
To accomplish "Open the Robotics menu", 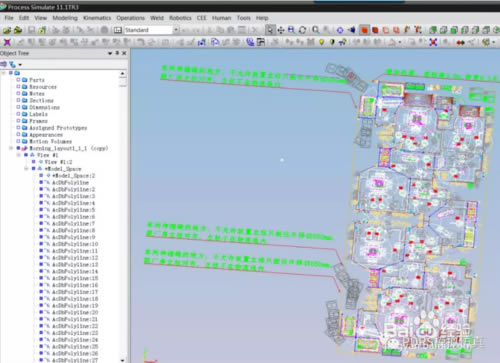I will 180,18.
